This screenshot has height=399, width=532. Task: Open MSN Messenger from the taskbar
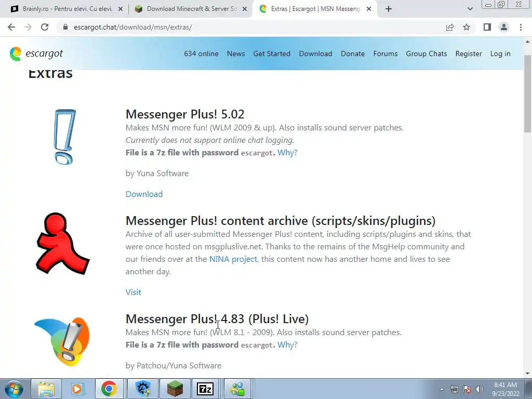tap(237, 389)
